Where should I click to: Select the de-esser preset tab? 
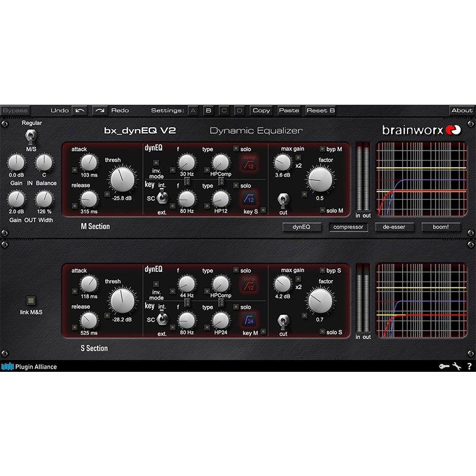pyautogui.click(x=394, y=227)
